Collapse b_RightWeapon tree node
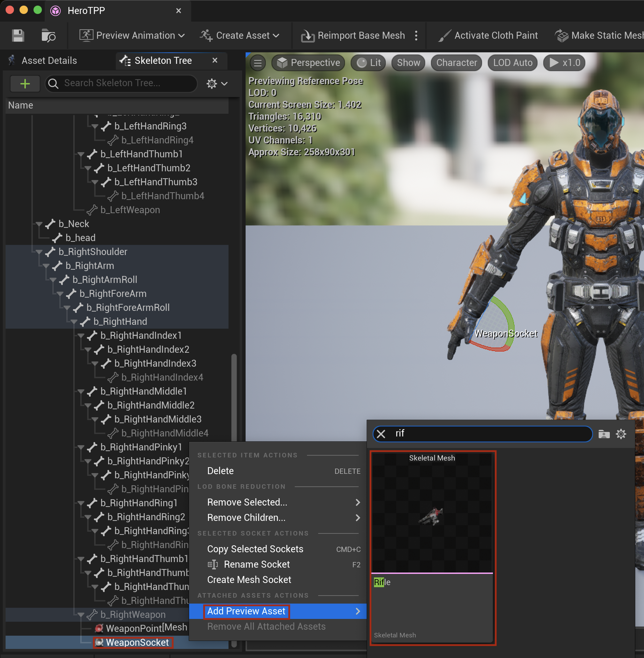 pos(81,615)
